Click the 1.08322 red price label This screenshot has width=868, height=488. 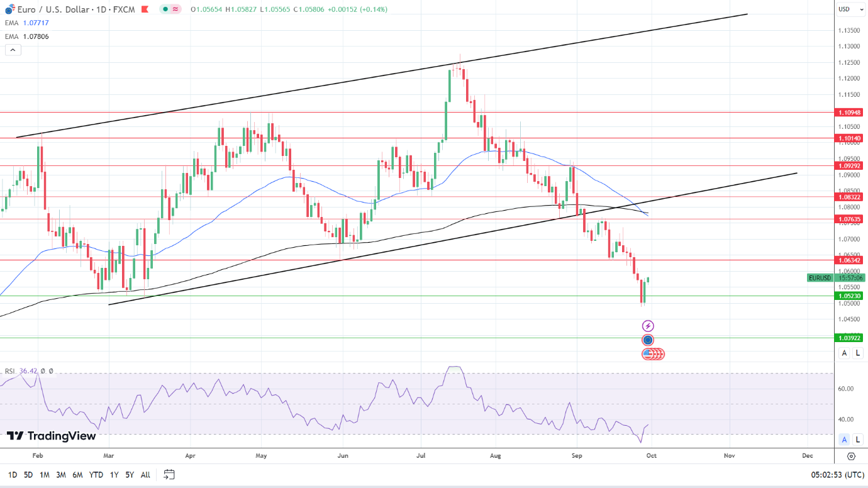click(x=850, y=197)
